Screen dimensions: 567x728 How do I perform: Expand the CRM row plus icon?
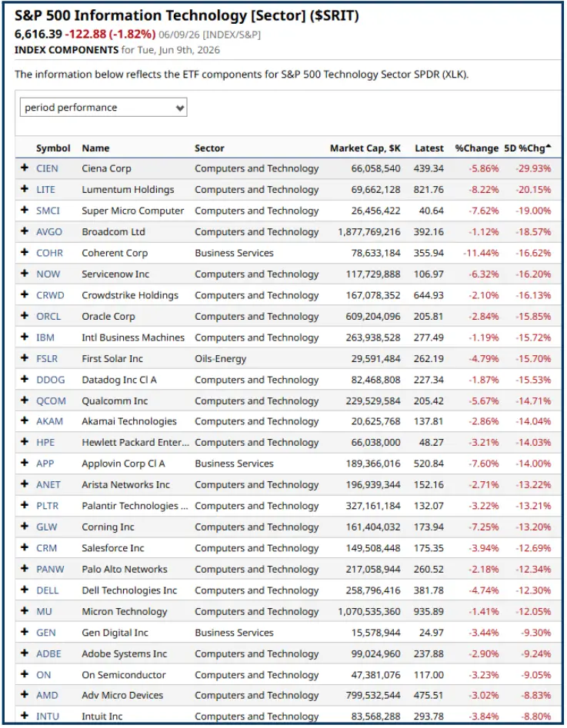click(x=25, y=547)
